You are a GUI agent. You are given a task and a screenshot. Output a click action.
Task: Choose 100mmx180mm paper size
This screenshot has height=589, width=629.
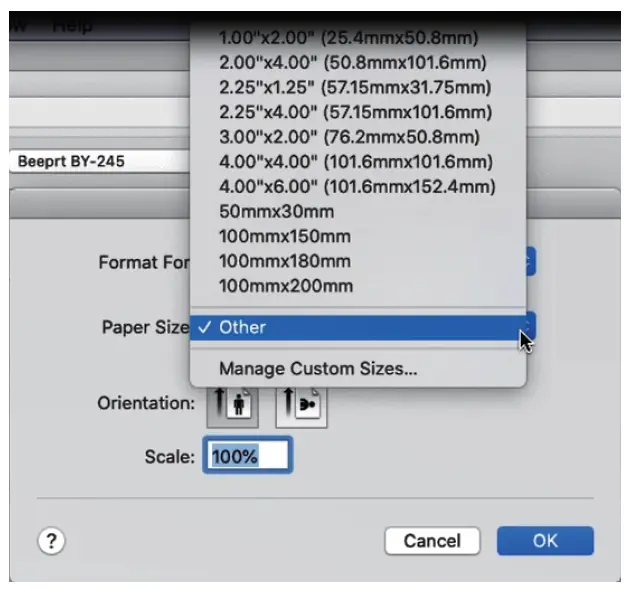coord(285,262)
